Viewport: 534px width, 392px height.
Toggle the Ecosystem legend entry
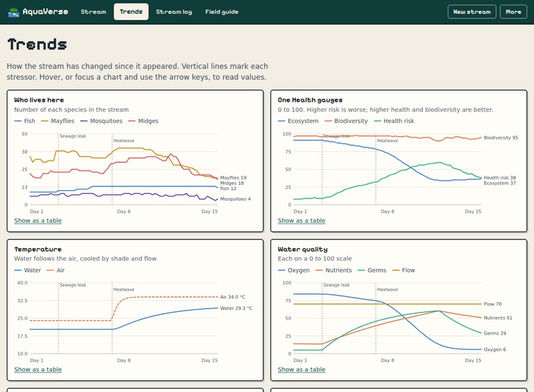tap(298, 121)
